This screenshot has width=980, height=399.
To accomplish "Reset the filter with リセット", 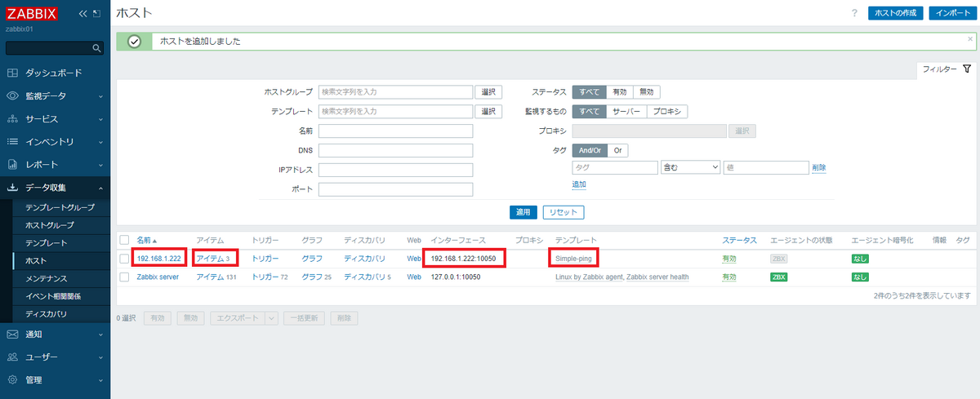I will [x=563, y=212].
